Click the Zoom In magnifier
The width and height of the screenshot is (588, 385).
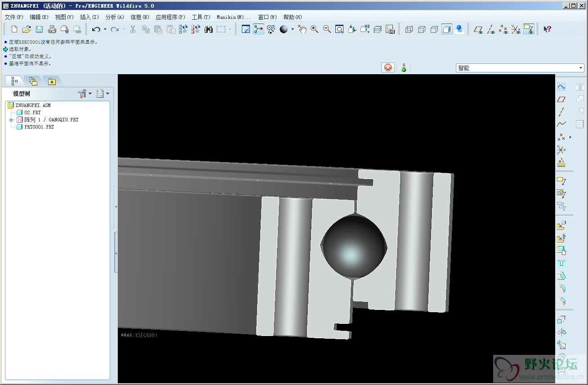(x=315, y=29)
